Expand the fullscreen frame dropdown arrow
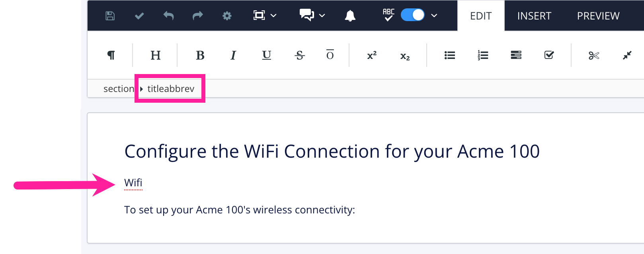Image resolution: width=644 pixels, height=254 pixels. (273, 16)
